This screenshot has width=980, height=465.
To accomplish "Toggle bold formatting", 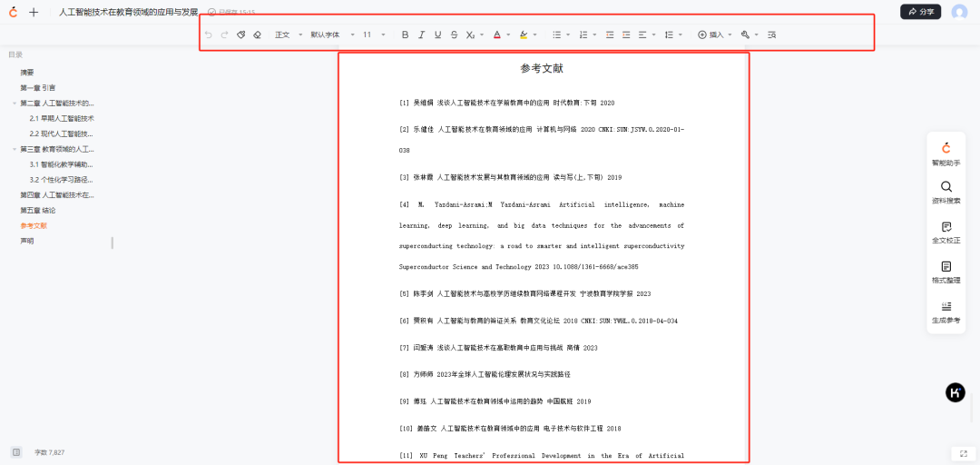I will [405, 35].
